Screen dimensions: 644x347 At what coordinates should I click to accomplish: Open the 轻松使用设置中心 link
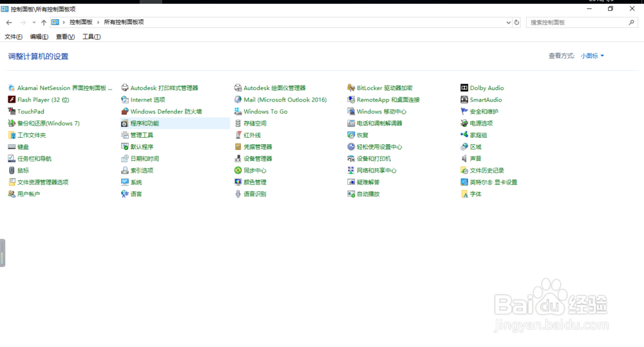click(x=379, y=147)
